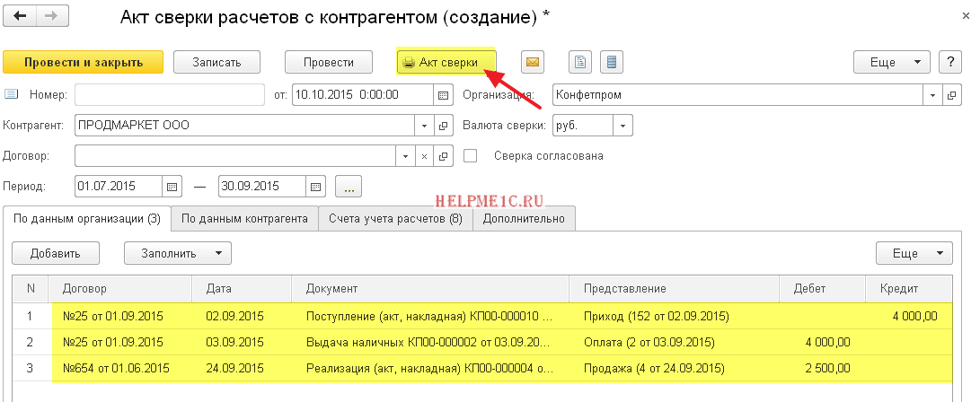Image resolution: width=980 pixels, height=402 pixels.
Task: Click the back navigation arrow
Action: tap(21, 18)
